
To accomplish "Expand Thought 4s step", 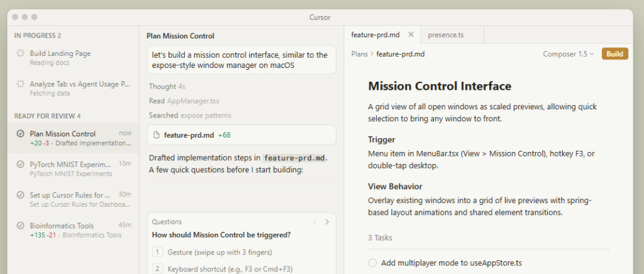I will [x=167, y=87].
